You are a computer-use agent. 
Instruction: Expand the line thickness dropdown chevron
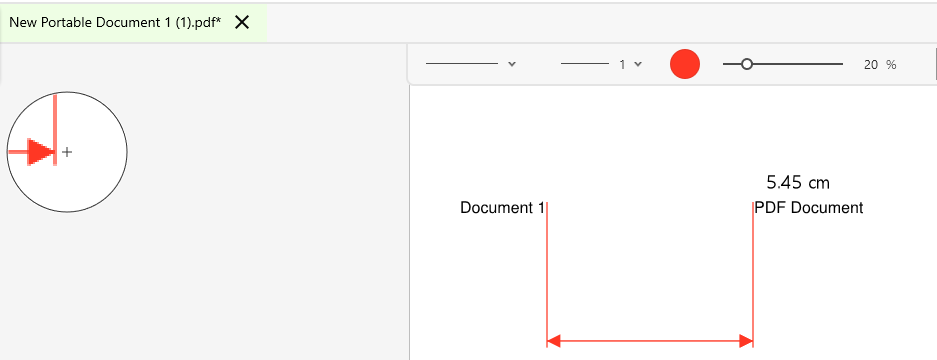[x=638, y=64]
